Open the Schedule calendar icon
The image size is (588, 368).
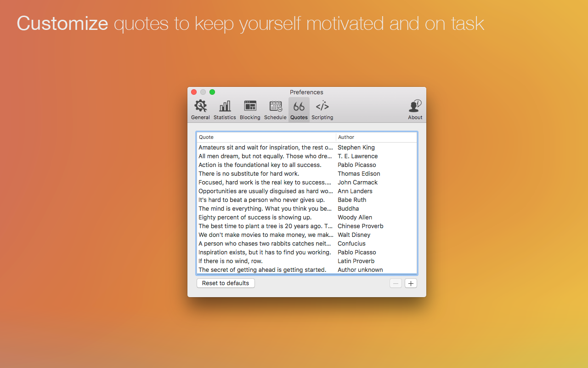pyautogui.click(x=275, y=107)
